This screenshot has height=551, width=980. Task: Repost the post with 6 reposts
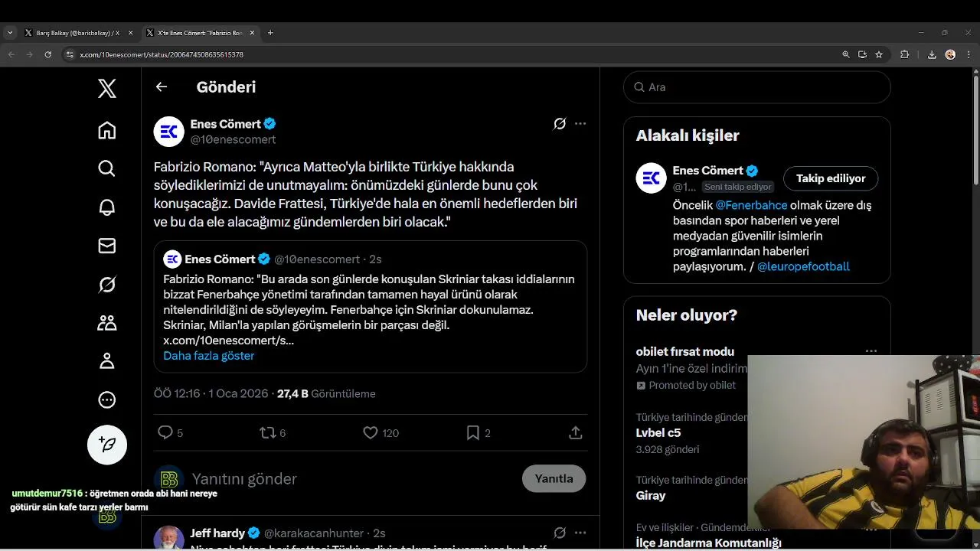268,432
